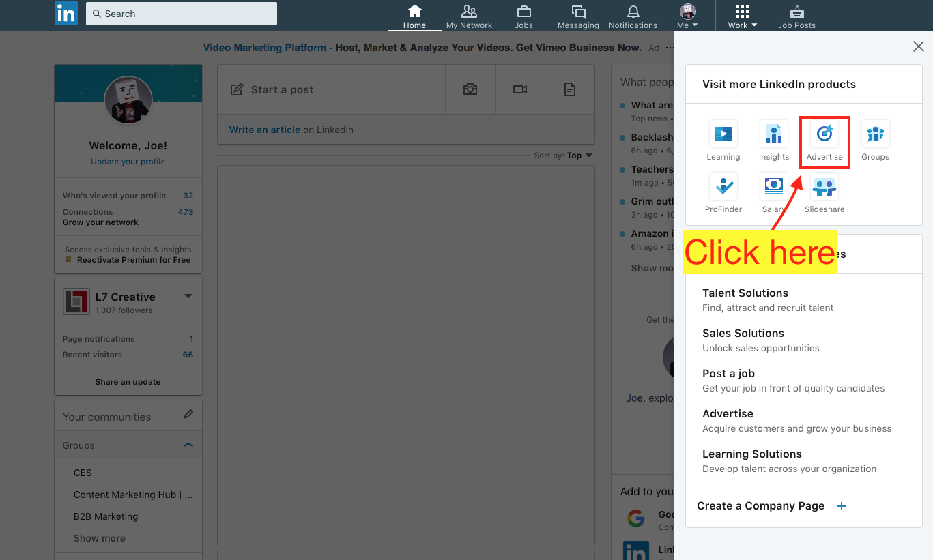The image size is (933, 560).
Task: Open Job Posts in top bar
Action: pyautogui.click(x=796, y=17)
